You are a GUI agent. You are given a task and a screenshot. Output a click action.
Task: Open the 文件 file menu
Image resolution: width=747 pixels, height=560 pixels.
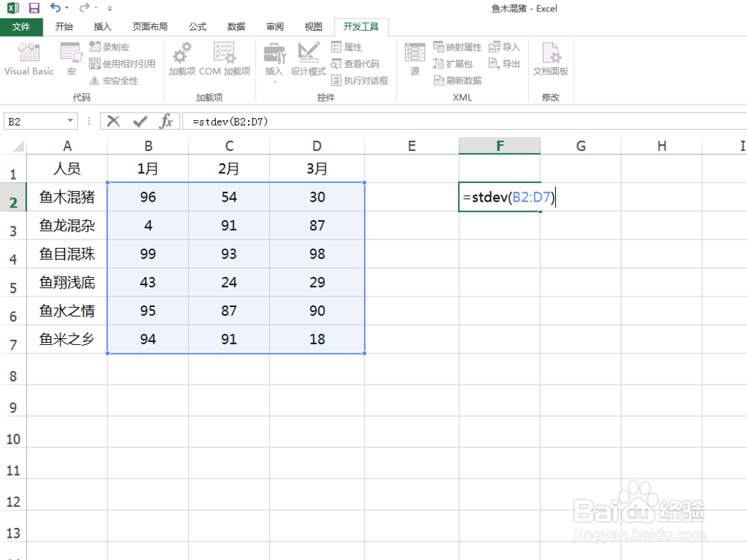click(x=22, y=27)
